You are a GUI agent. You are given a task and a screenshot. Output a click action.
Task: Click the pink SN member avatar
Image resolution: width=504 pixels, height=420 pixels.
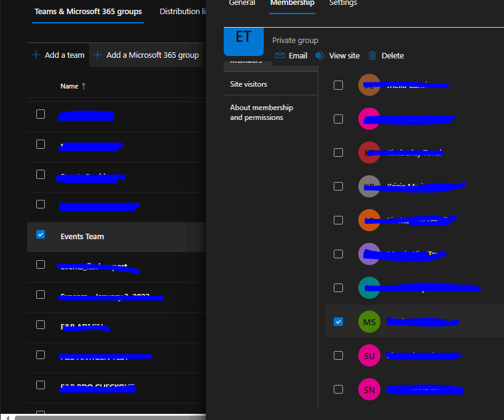pos(369,389)
